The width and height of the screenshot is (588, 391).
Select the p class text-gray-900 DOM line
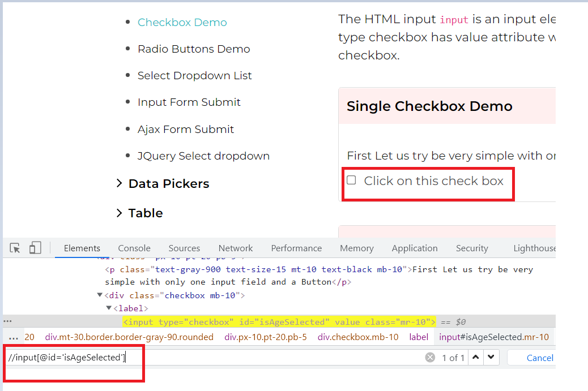(319, 275)
